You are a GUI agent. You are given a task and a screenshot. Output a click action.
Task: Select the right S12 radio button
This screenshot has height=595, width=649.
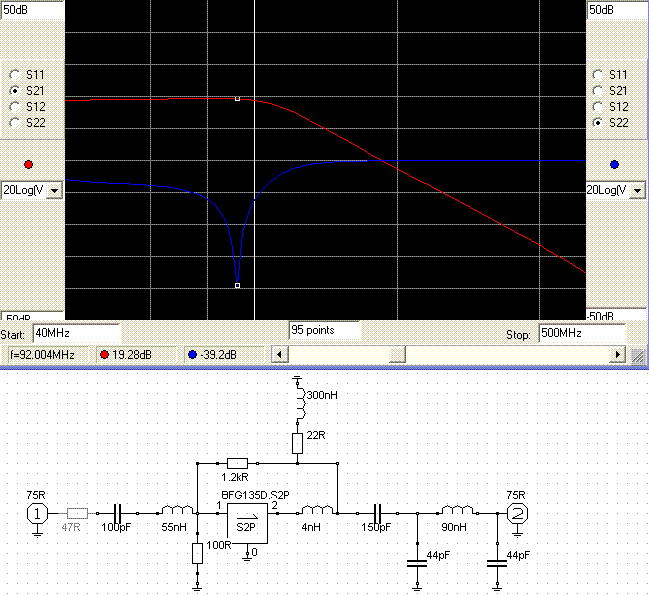598,107
